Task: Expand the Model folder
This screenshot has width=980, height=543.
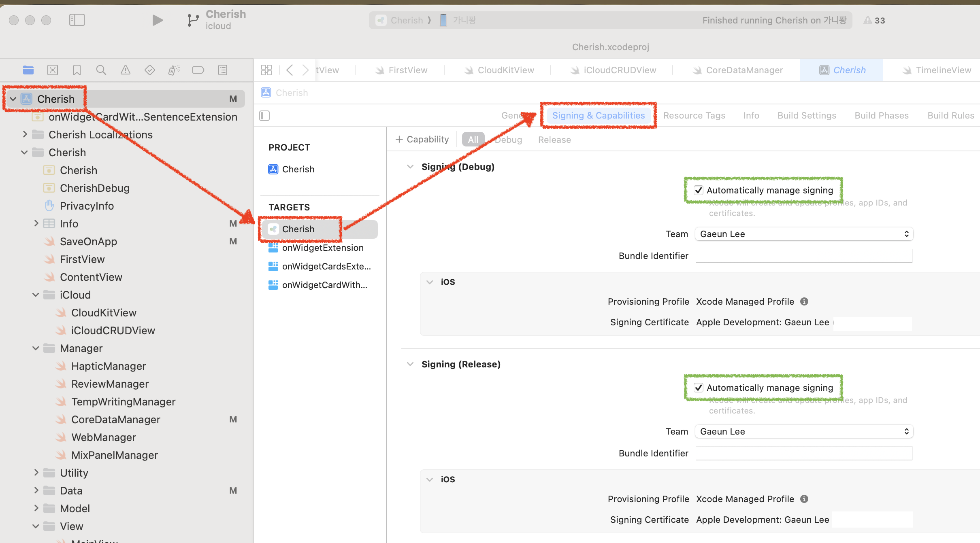Action: 36,508
